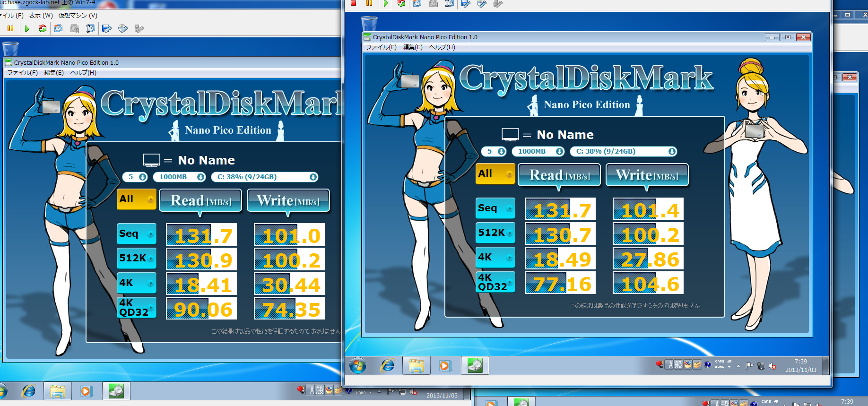Click the reset VM icon in left console toolbar

tap(43, 29)
